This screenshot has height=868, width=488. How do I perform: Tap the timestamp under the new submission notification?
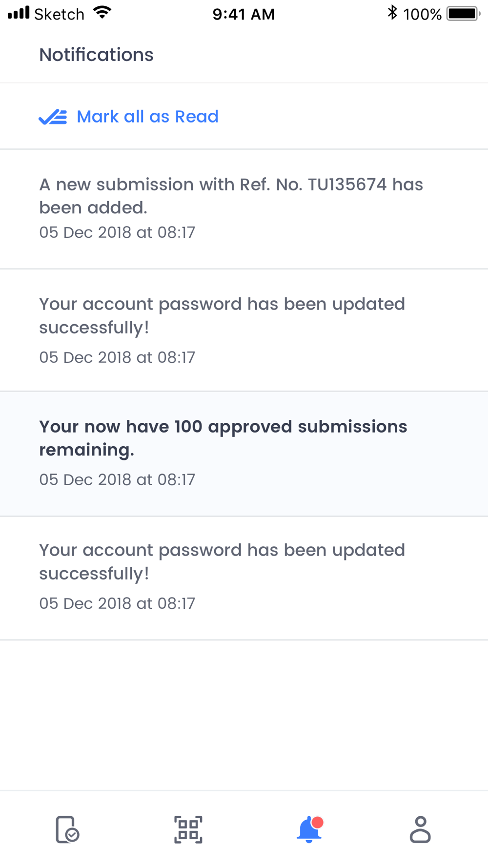click(x=117, y=232)
